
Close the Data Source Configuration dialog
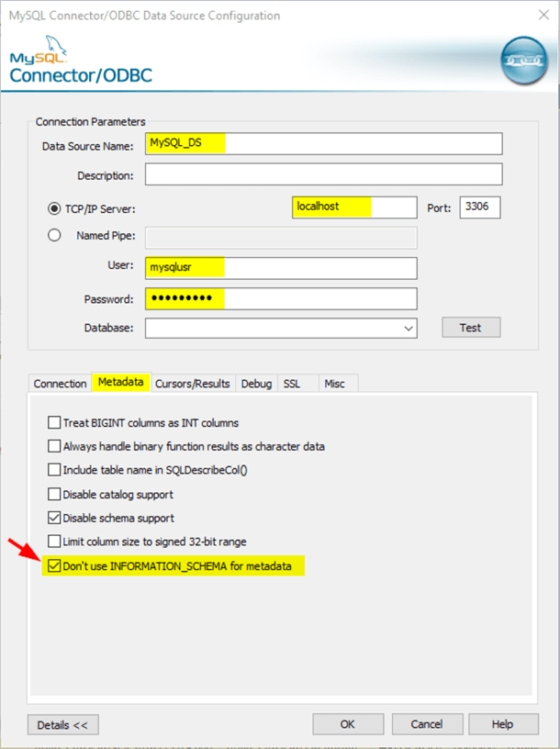[x=543, y=15]
